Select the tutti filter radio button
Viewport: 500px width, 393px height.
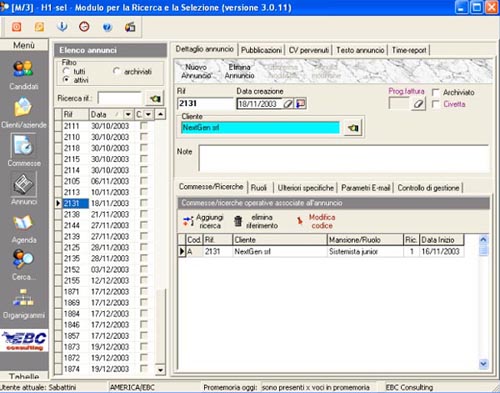(66, 71)
